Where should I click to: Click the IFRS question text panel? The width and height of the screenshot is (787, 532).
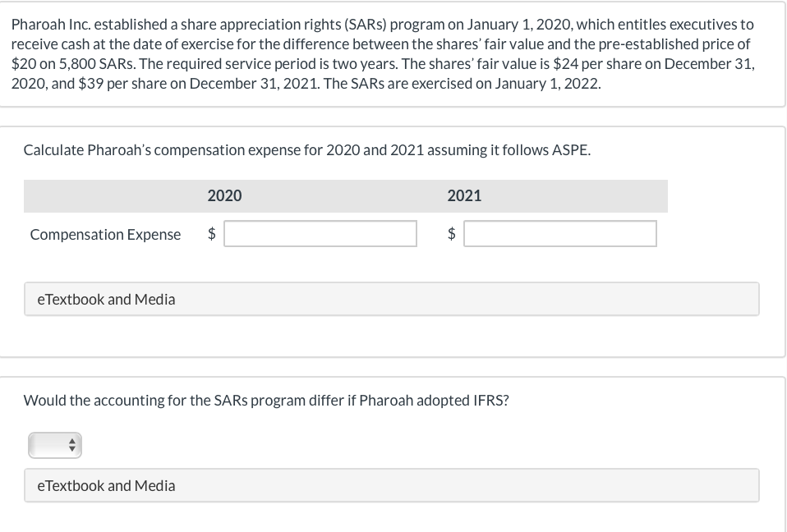pyautogui.click(x=266, y=401)
